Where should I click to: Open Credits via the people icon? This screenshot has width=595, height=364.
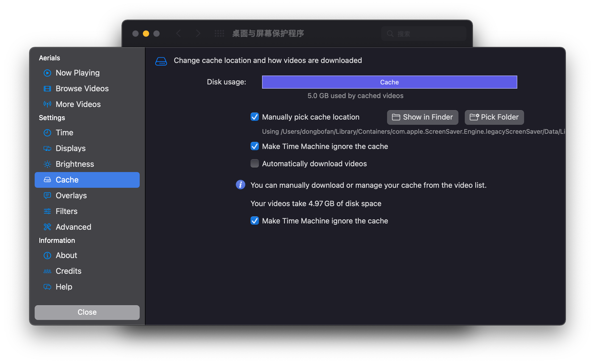(48, 271)
